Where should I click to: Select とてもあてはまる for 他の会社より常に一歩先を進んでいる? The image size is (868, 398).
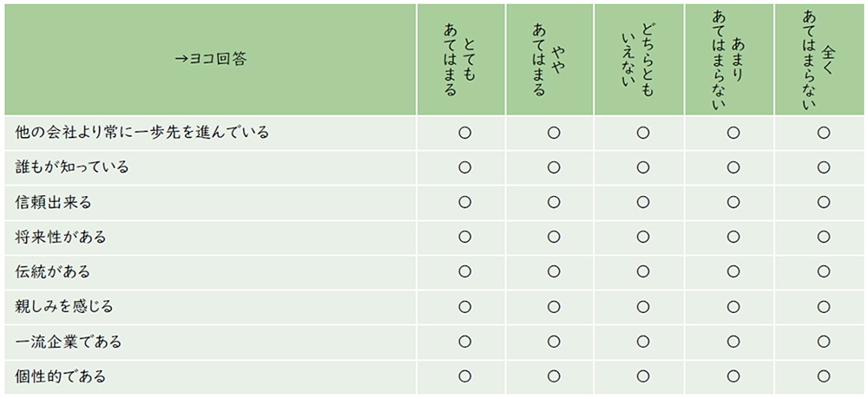pyautogui.click(x=464, y=133)
